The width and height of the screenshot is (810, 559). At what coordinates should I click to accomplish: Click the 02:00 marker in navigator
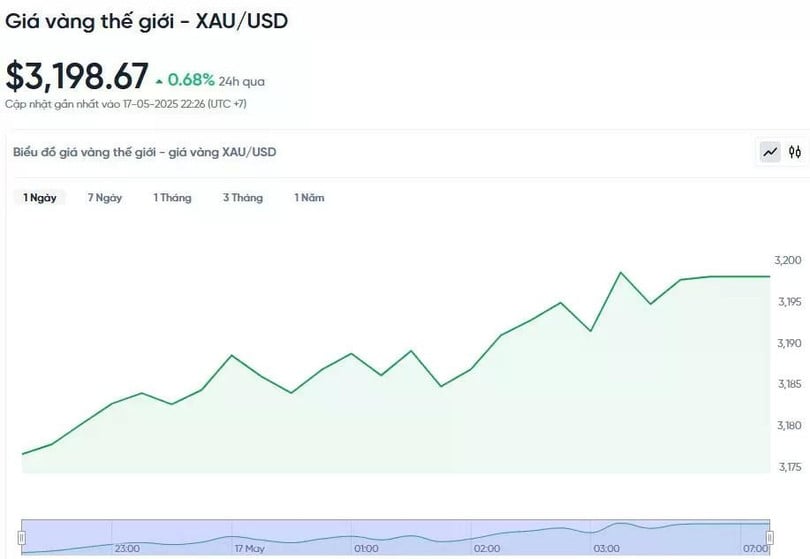click(x=487, y=548)
